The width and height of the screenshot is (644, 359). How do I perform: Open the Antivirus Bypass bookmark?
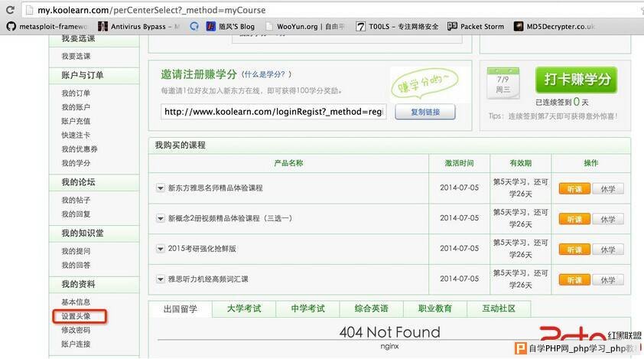[x=139, y=27]
